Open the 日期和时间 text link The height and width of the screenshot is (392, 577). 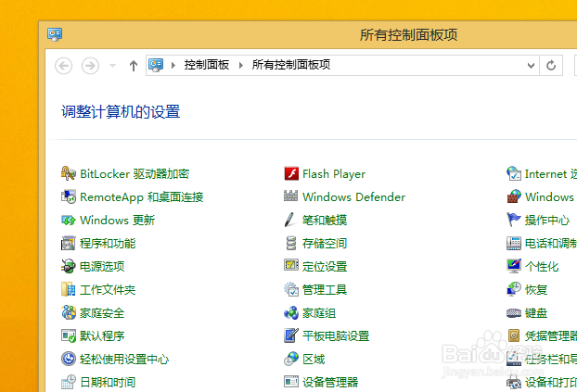[108, 383]
